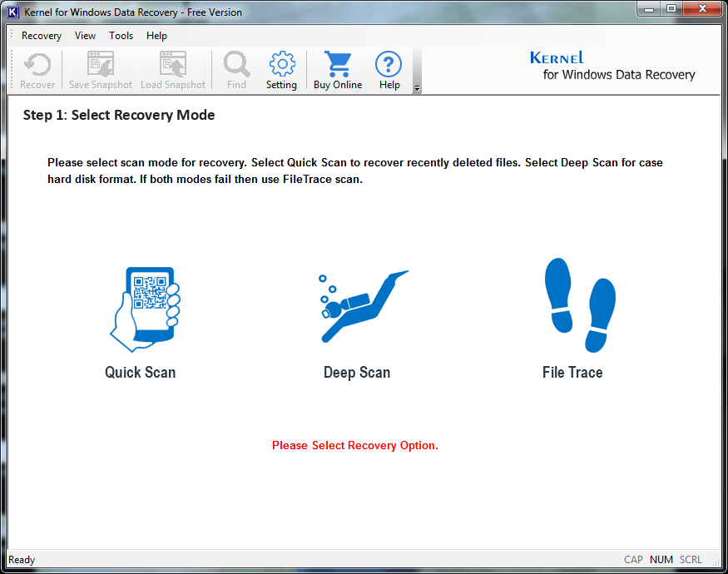Click the 'Ready' status bar text
This screenshot has width=728, height=574.
coord(22,560)
